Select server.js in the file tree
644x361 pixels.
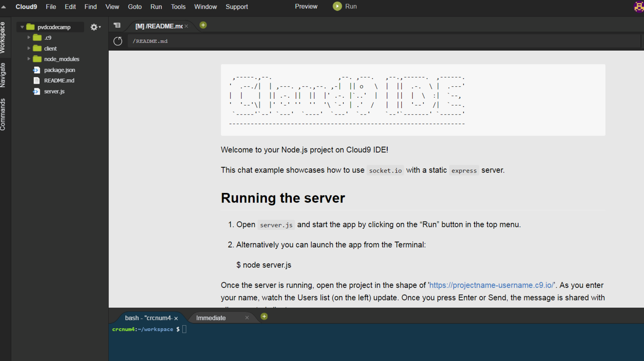54,91
